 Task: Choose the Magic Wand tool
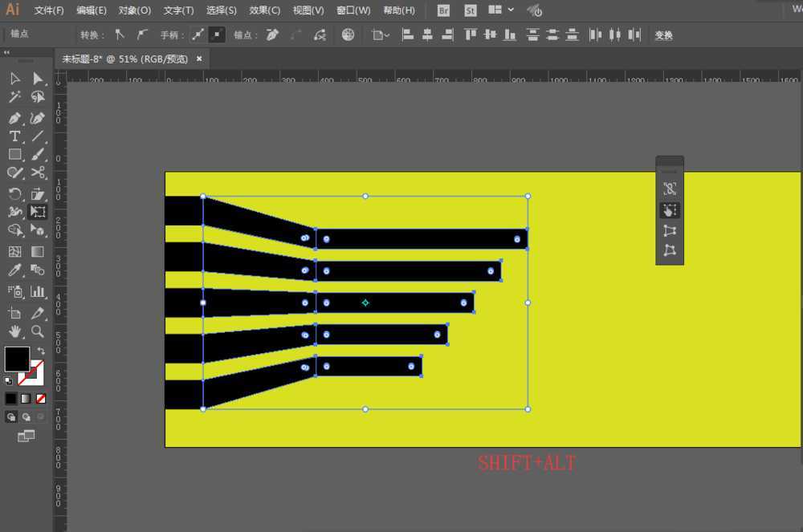pos(14,96)
